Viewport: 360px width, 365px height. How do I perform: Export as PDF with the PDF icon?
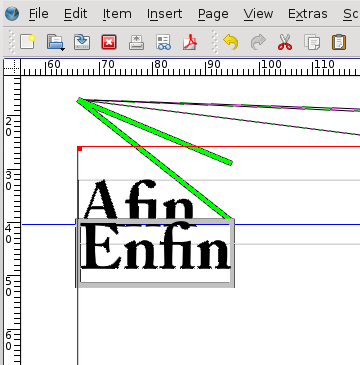(190, 42)
